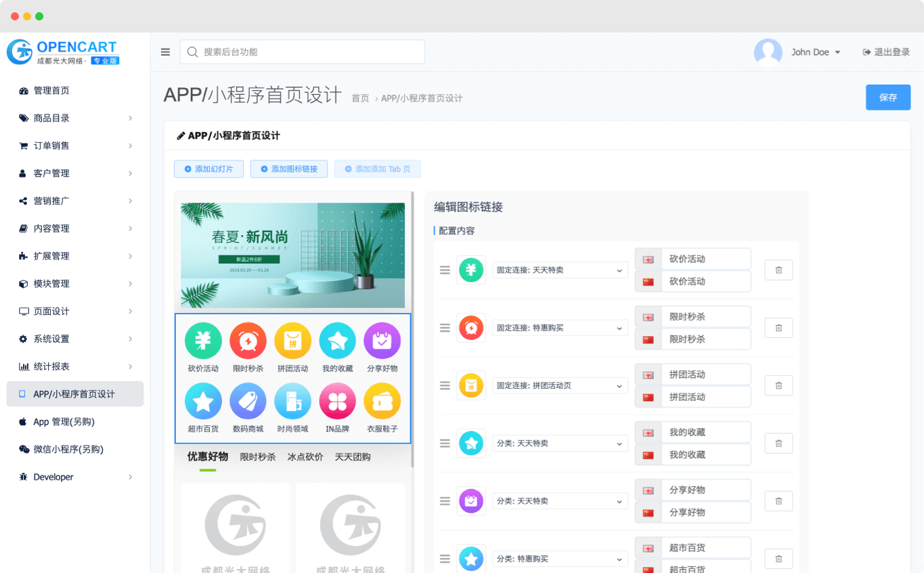Viewport: 924px width, 573px height.
Task: Expand the 系统设置 sidebar menu
Action: click(74, 339)
